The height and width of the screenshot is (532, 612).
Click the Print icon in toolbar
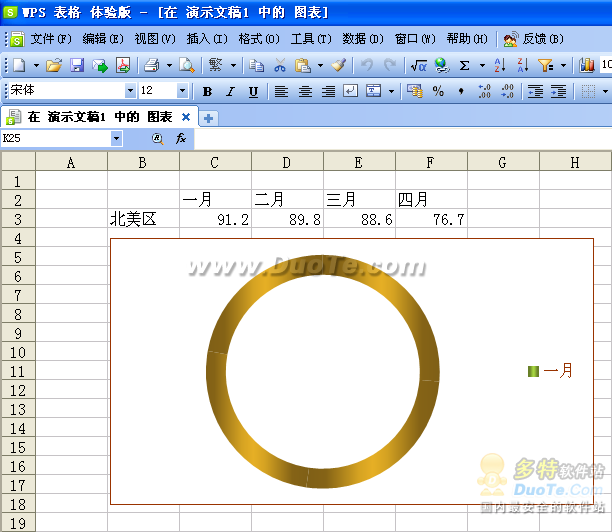pos(151,65)
